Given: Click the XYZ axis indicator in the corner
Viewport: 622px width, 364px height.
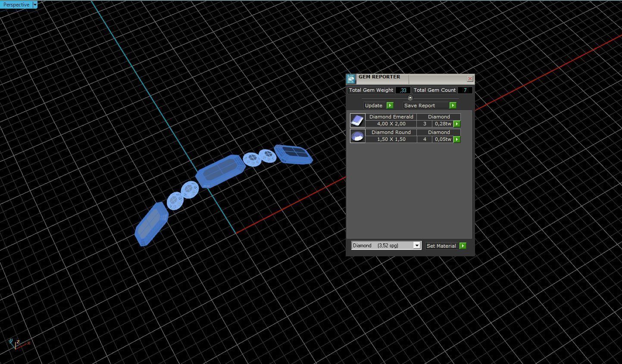Looking at the screenshot, I should click(19, 344).
